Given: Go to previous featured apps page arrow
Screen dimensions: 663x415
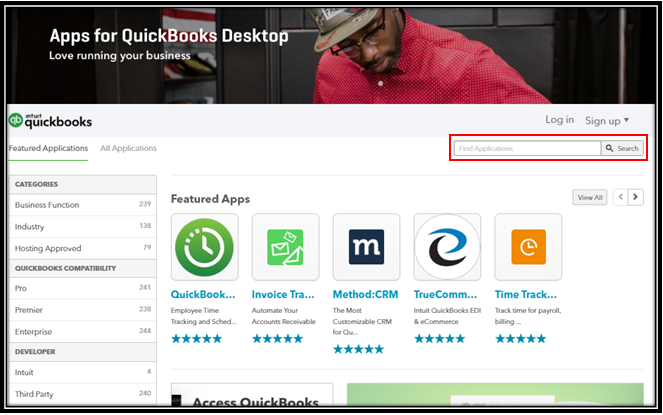Looking at the screenshot, I should (621, 197).
